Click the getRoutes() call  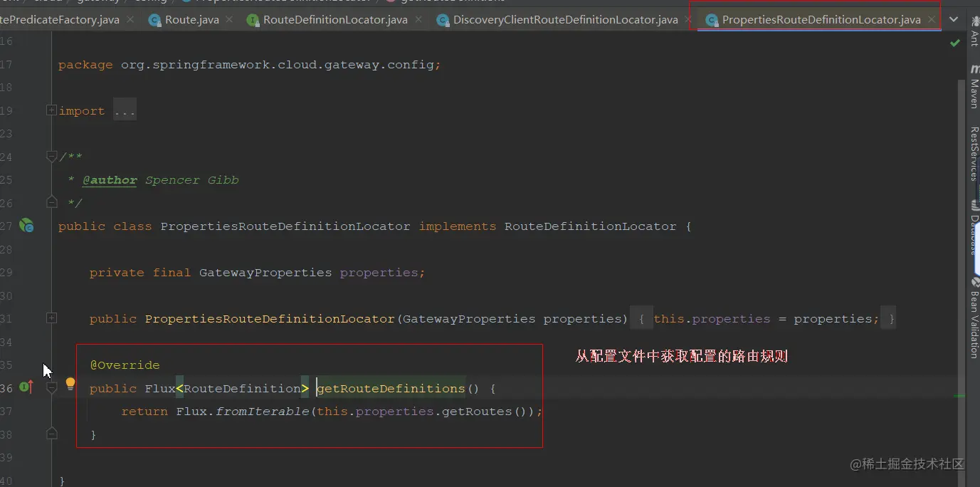[488, 412]
